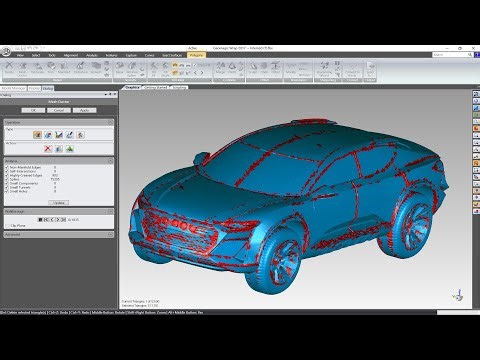Toggle the Spikes checkbox

pyautogui.click(x=7, y=179)
